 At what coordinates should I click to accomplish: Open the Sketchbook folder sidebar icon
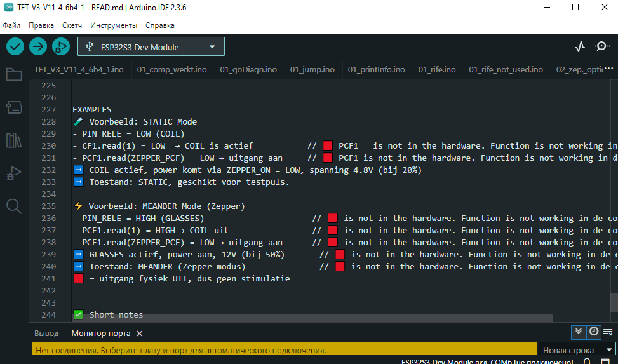(x=14, y=75)
